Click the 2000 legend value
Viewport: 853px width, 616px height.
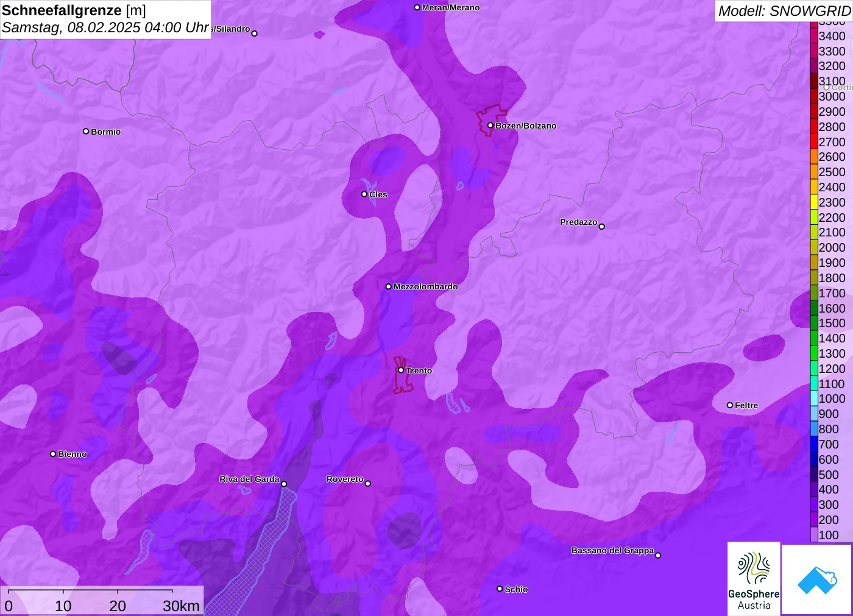tap(832, 247)
